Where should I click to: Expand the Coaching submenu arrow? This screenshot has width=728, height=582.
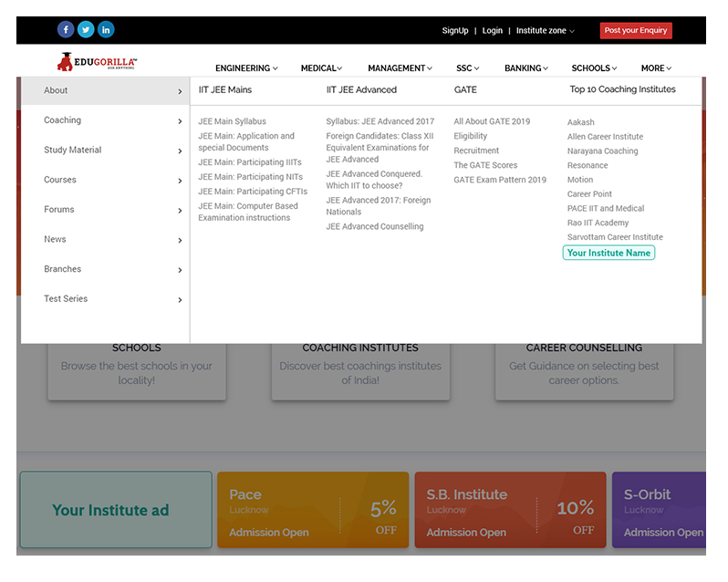click(180, 121)
